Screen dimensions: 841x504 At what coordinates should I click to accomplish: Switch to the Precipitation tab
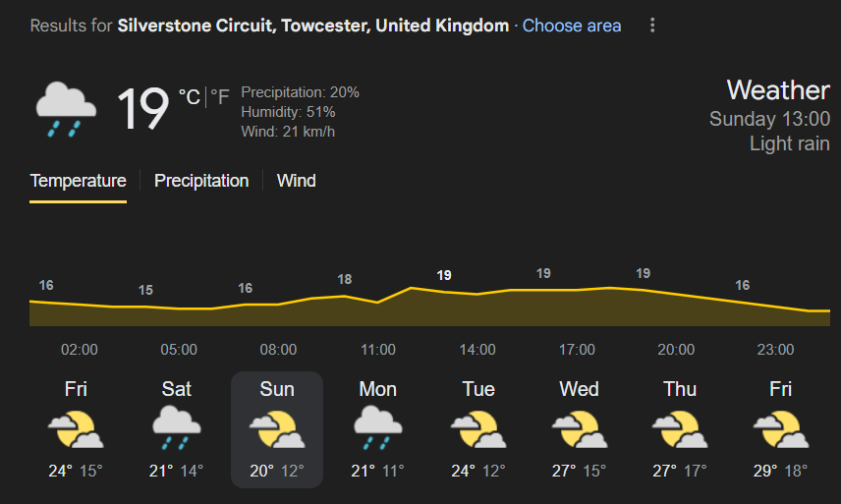point(201,181)
